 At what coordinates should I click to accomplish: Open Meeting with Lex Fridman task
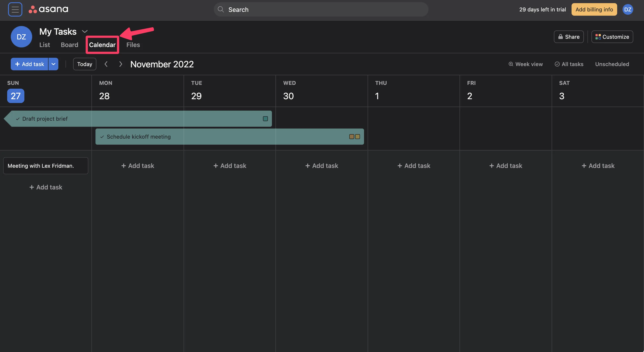coord(46,166)
